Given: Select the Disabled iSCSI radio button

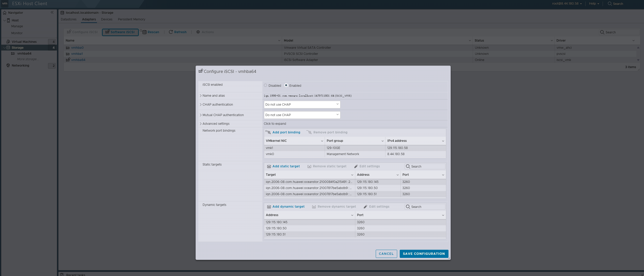Looking at the screenshot, I should pos(265,85).
